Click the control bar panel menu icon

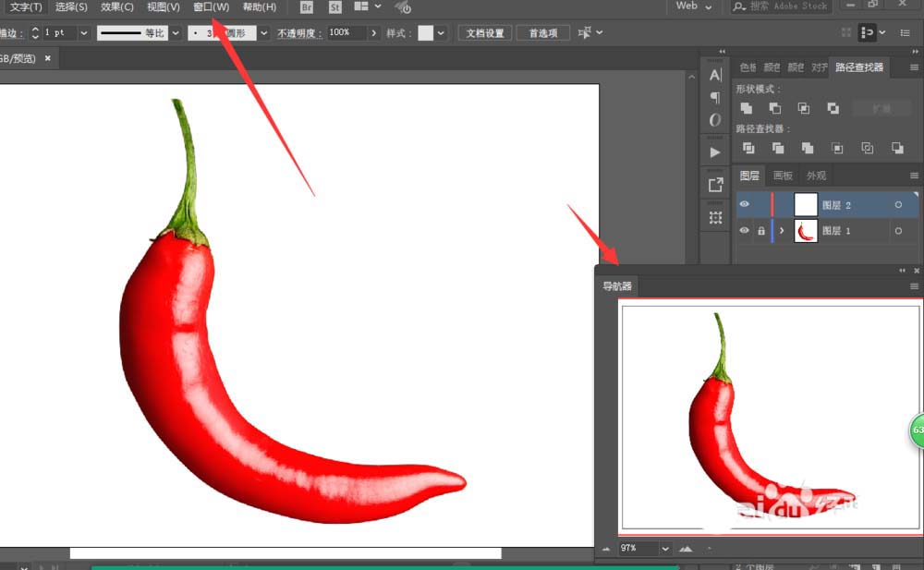(906, 33)
